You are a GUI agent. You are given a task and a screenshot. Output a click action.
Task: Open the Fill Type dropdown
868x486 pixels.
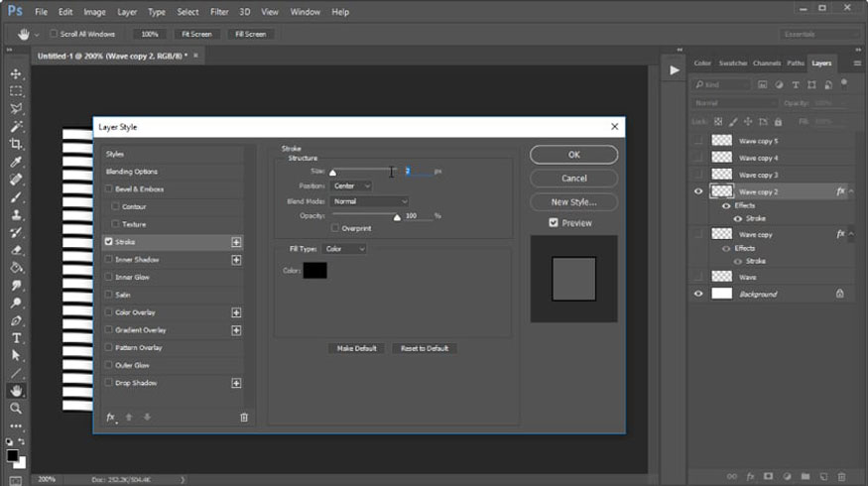pos(344,249)
